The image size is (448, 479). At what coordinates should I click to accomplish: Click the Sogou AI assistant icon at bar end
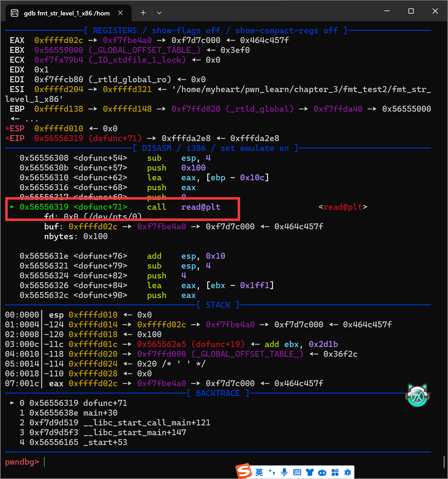coord(348,472)
